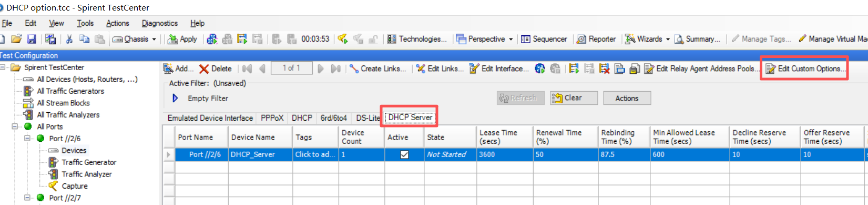This screenshot has height=205, width=868.
Task: Click Manage Virtual Machines with pencil icon
Action: click(833, 39)
